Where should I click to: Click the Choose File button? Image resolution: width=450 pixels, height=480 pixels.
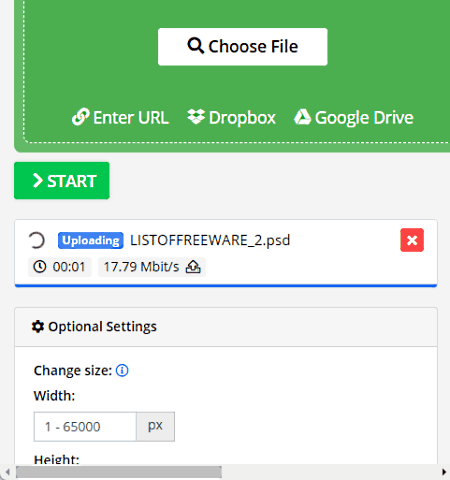(243, 47)
